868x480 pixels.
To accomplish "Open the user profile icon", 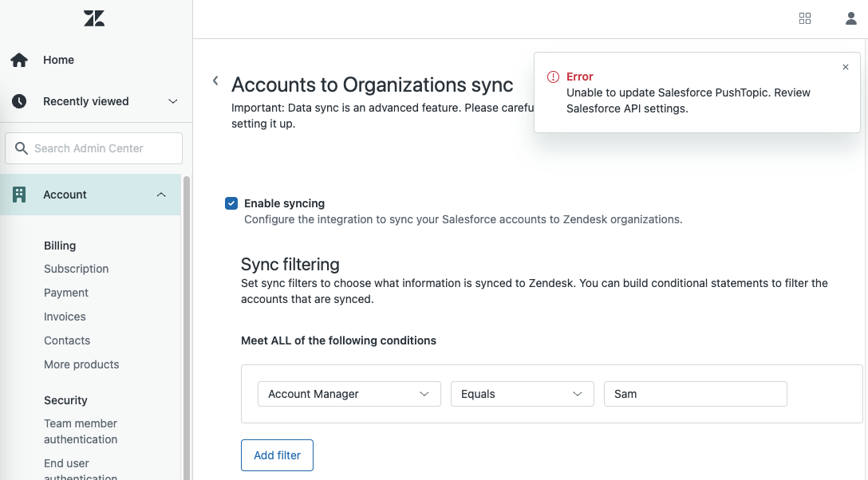I will 851,18.
